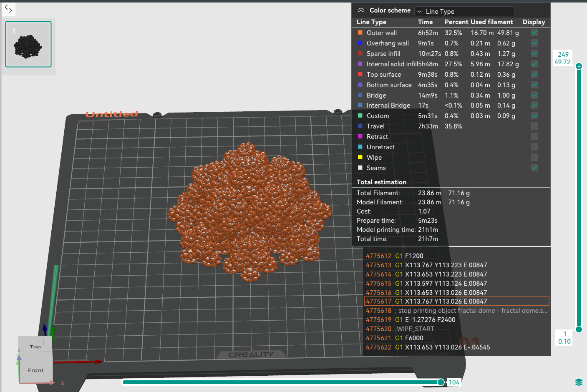The image size is (587, 392).
Task: Enable the Retract display checkbox
Action: [534, 136]
